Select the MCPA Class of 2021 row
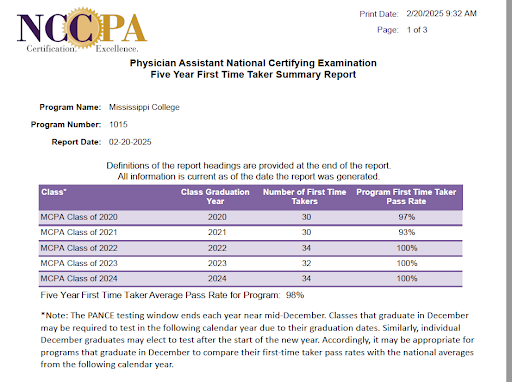 click(251, 232)
